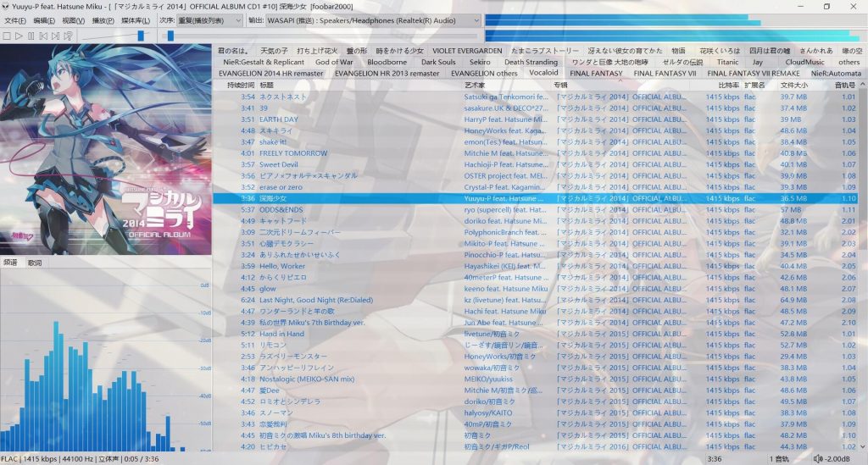Click the random playback button
This screenshot has height=465, width=868.
[x=68, y=36]
